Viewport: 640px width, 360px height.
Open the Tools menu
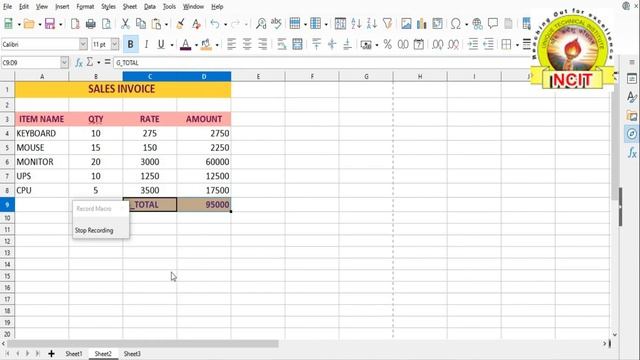(x=169, y=7)
